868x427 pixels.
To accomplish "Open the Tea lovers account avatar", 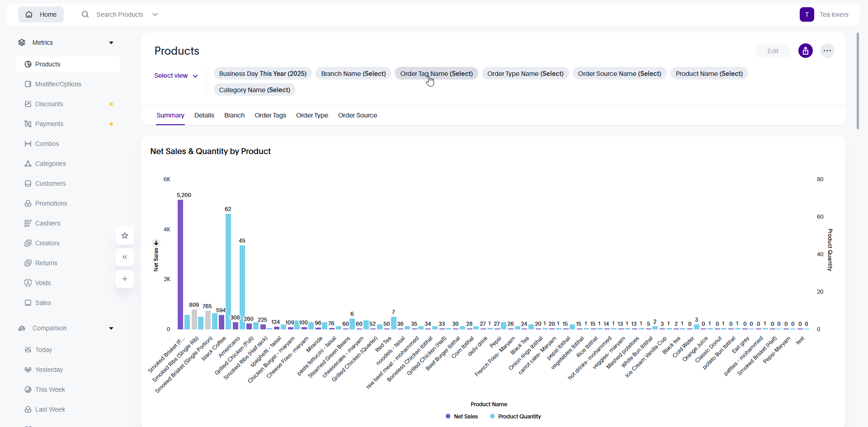I will coord(807,14).
